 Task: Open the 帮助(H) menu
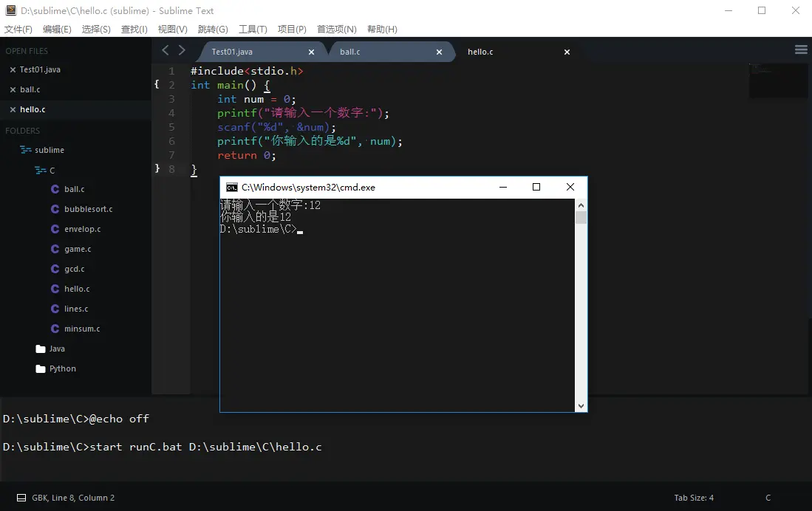[382, 30]
